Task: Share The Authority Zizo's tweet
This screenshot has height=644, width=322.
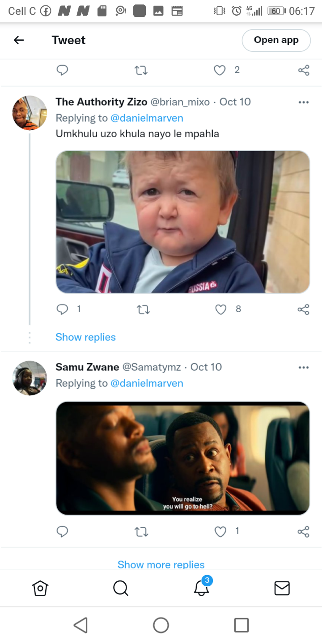Action: click(304, 309)
